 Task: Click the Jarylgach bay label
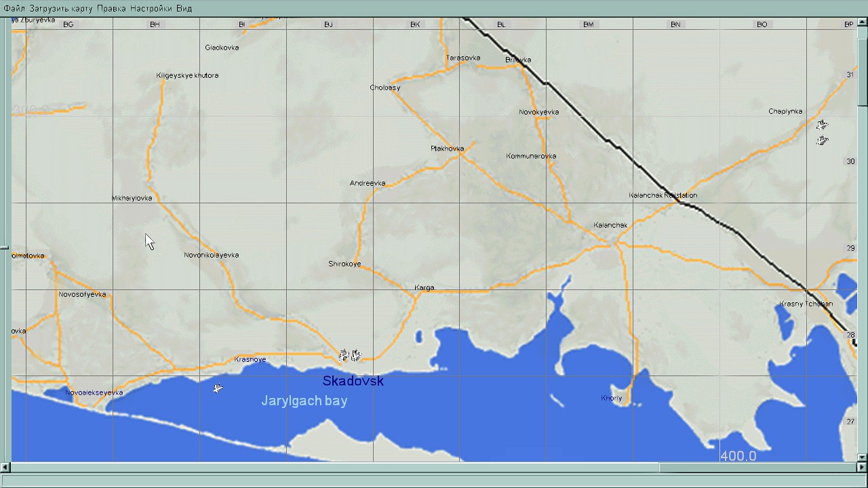coord(304,401)
